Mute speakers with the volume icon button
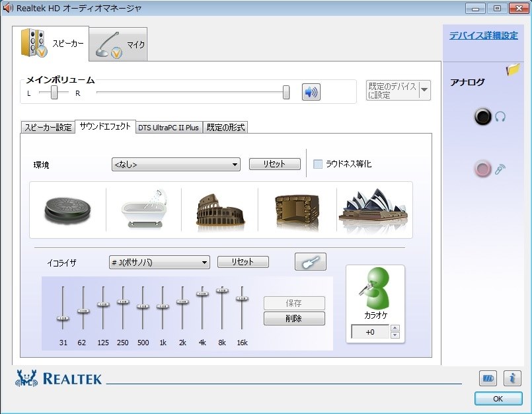532x414 pixels. tap(311, 92)
